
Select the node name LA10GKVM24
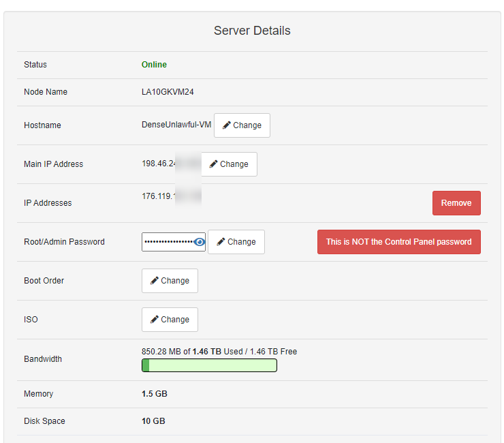click(x=168, y=92)
